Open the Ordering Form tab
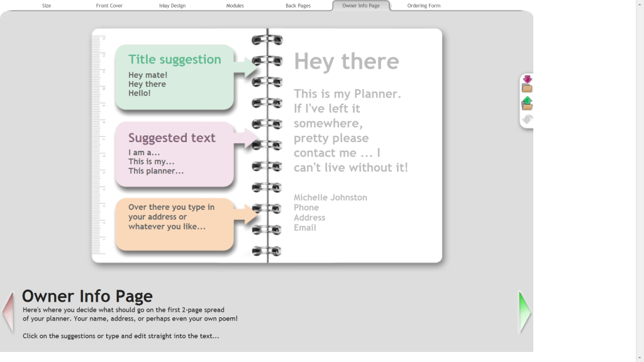The width and height of the screenshot is (644, 362). (x=424, y=6)
